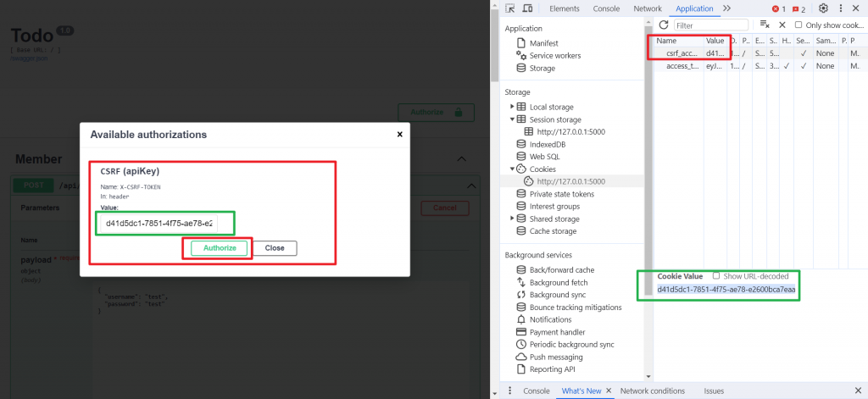Close the What's New drawer tab

[x=609, y=391]
